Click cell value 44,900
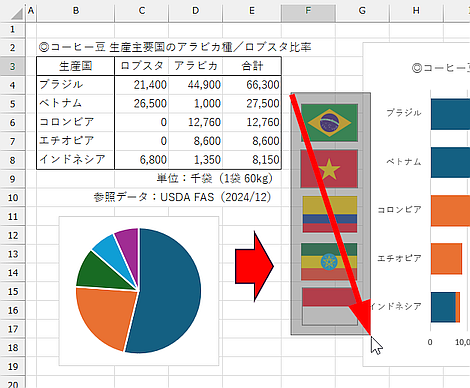The width and height of the screenshot is (470, 388). 196,85
